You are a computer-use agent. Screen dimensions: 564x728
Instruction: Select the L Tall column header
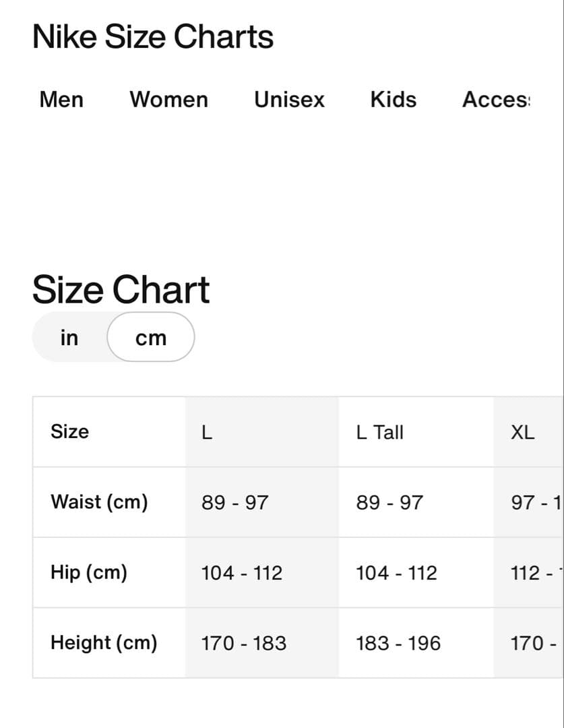tap(380, 432)
